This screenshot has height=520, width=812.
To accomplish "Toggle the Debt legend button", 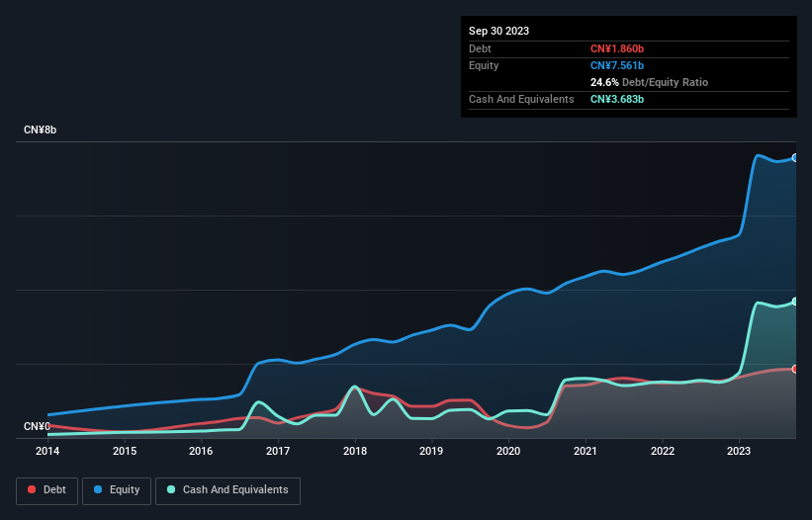I will [x=46, y=490].
